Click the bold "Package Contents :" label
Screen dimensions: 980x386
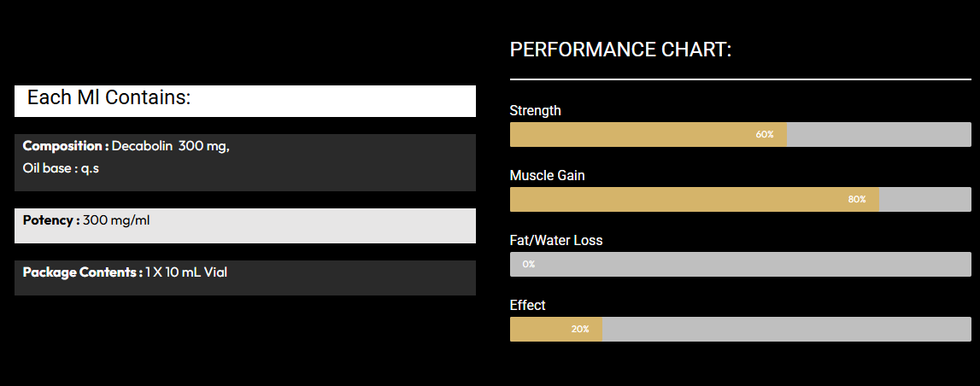coord(82,272)
